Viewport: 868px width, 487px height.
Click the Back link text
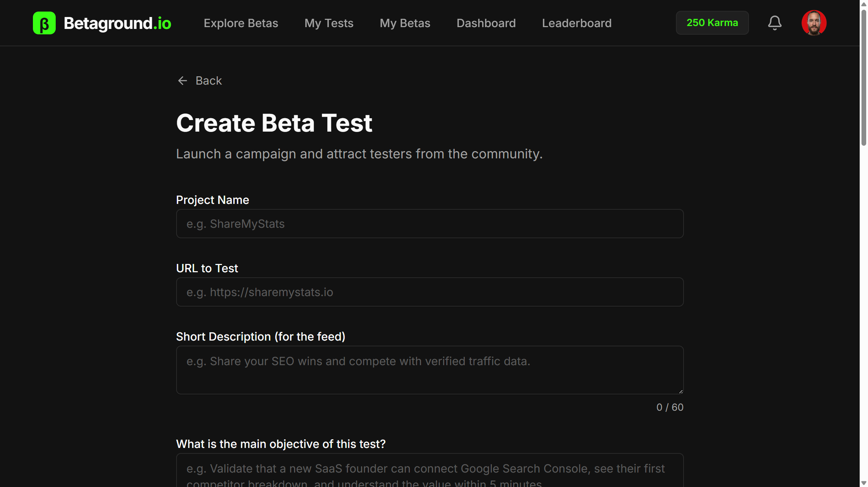pos(209,81)
